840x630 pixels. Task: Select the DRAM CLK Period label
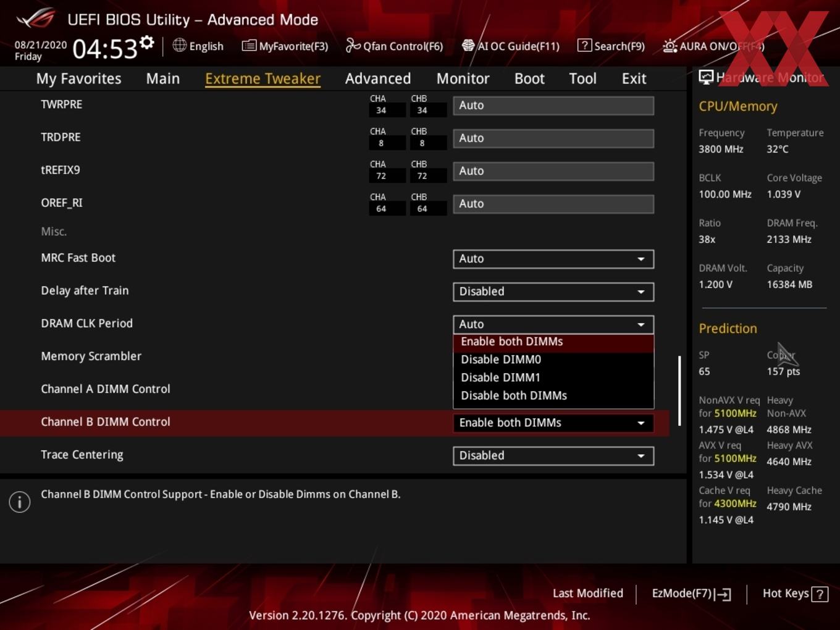point(86,323)
